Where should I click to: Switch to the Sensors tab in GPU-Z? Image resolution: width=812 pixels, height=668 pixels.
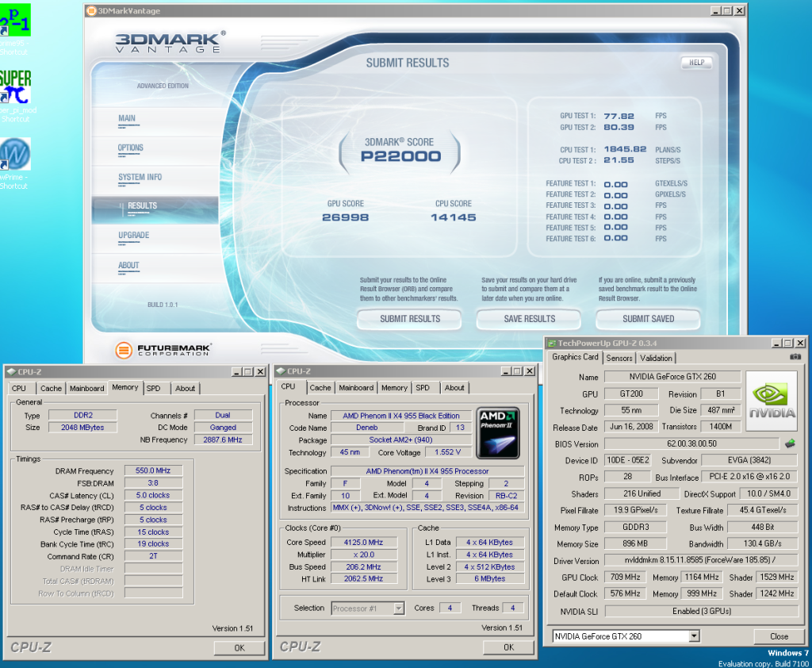pos(619,358)
